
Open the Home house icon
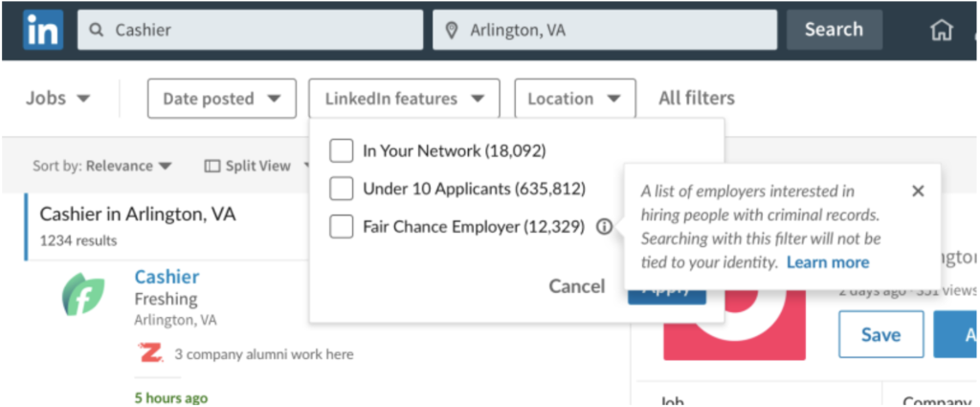(x=942, y=30)
